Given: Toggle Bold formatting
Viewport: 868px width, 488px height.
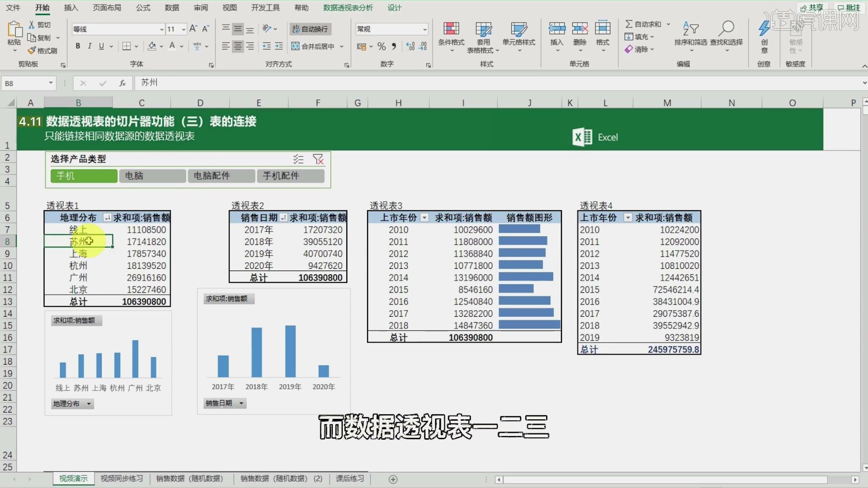Looking at the screenshot, I should coord(78,46).
